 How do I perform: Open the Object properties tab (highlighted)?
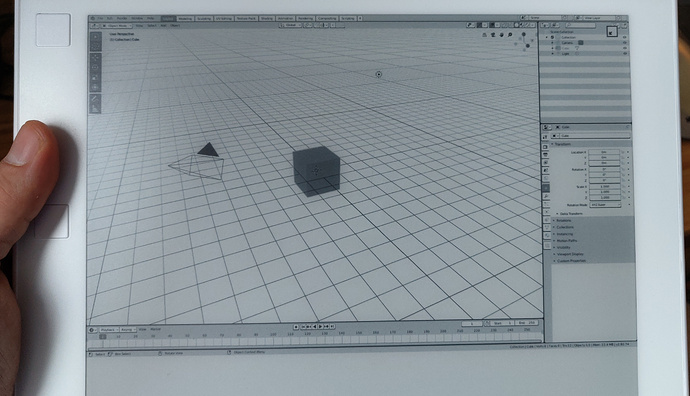tap(546, 187)
